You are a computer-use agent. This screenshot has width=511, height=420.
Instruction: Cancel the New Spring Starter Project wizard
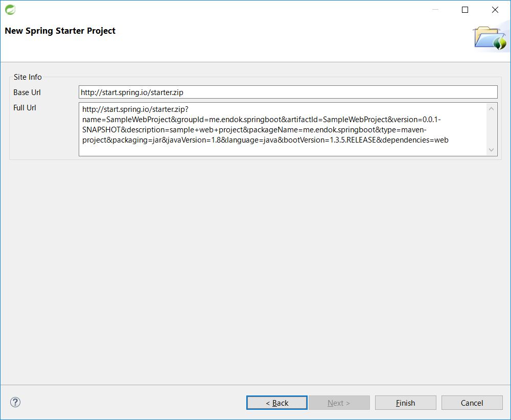472,403
